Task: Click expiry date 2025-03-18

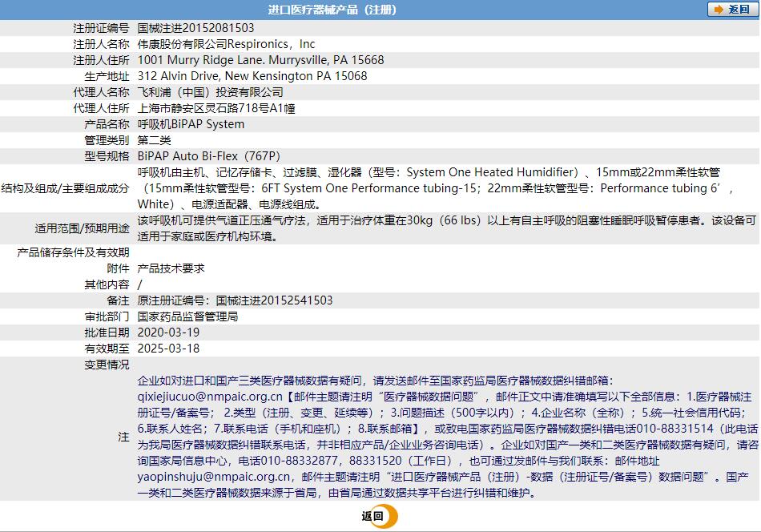Action: tap(168, 349)
